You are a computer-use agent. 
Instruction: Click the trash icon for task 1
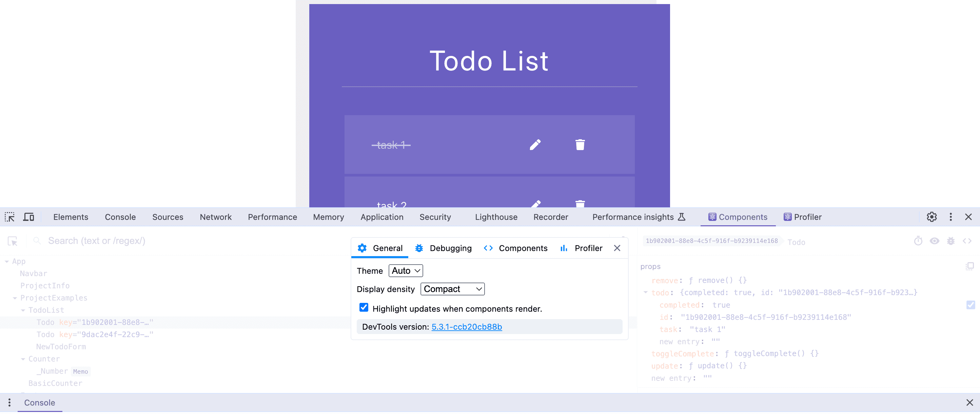point(580,145)
